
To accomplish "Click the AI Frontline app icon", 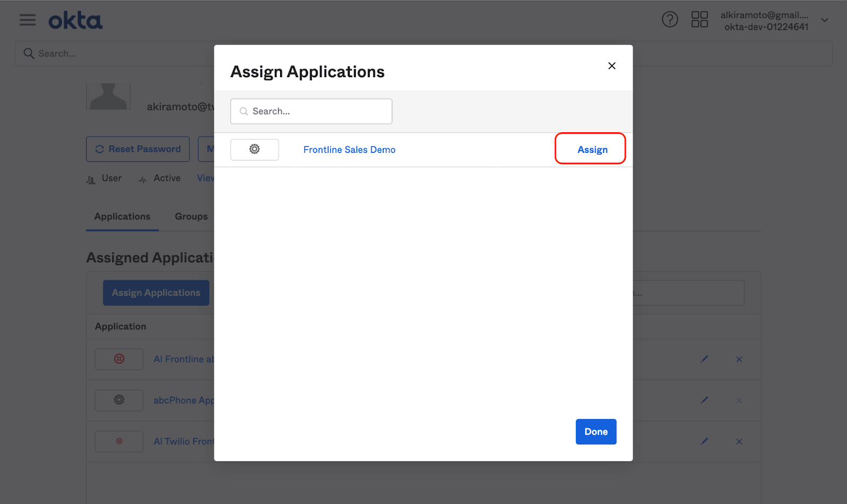I will pyautogui.click(x=119, y=359).
